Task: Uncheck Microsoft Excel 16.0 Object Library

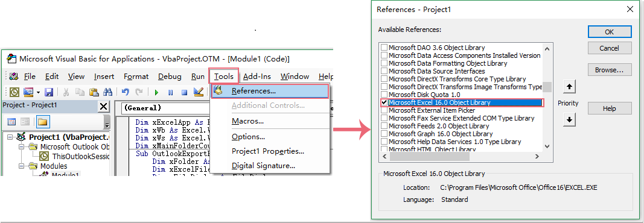Action: coord(384,102)
